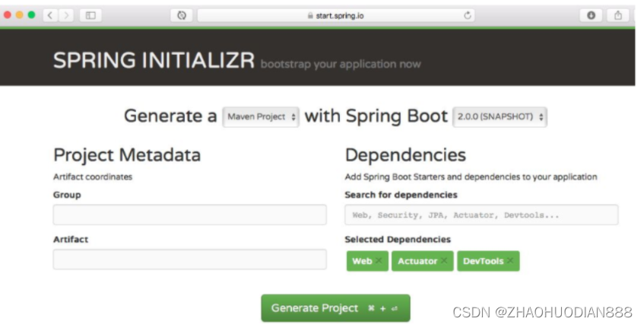644x325 pixels.
Task: Click the privacy report icon beside address bar
Action: click(x=182, y=16)
